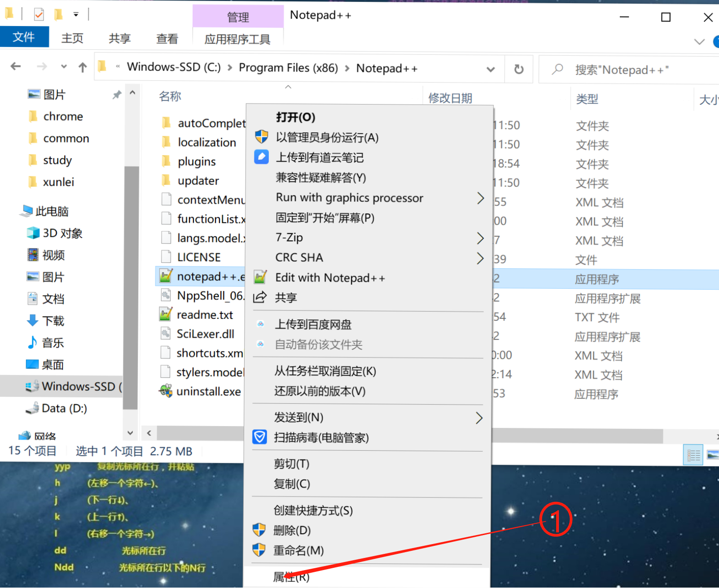Expand the Run with graphics processor submenu

pos(480,198)
